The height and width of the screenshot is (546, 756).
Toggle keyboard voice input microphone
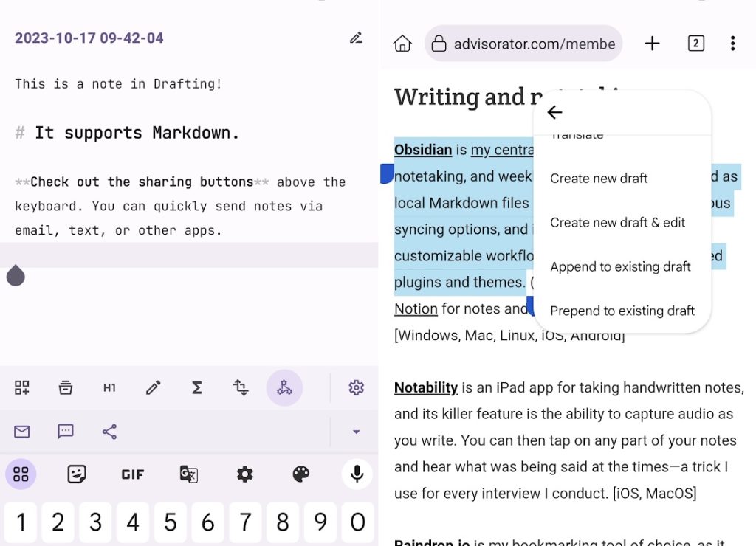coord(357,474)
